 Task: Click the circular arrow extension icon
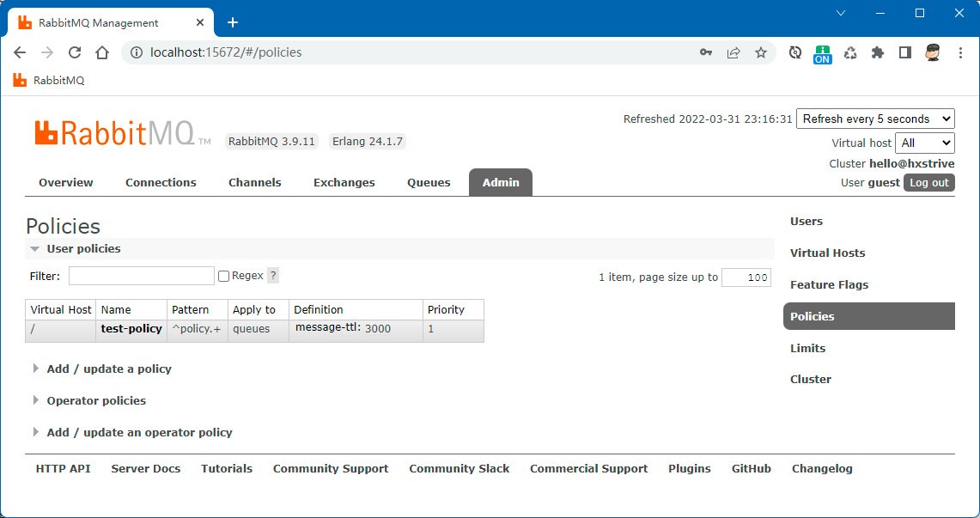click(x=795, y=52)
